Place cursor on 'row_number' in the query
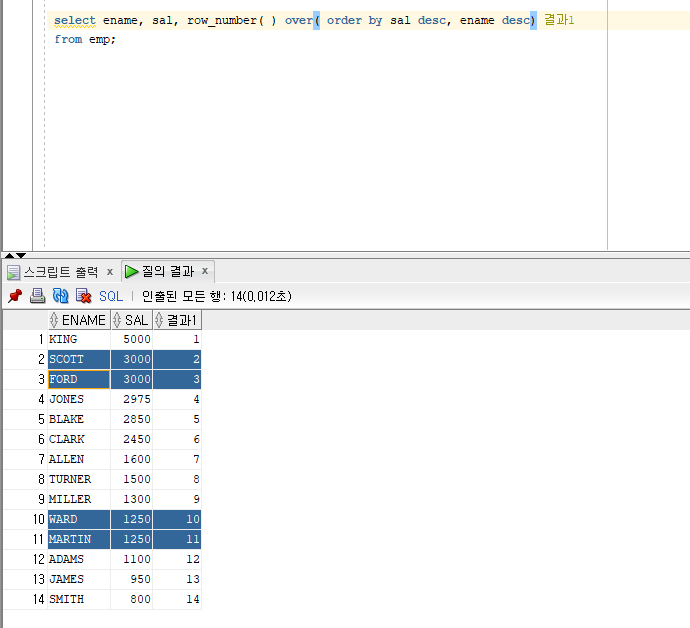The height and width of the screenshot is (628, 690). [x=222, y=21]
